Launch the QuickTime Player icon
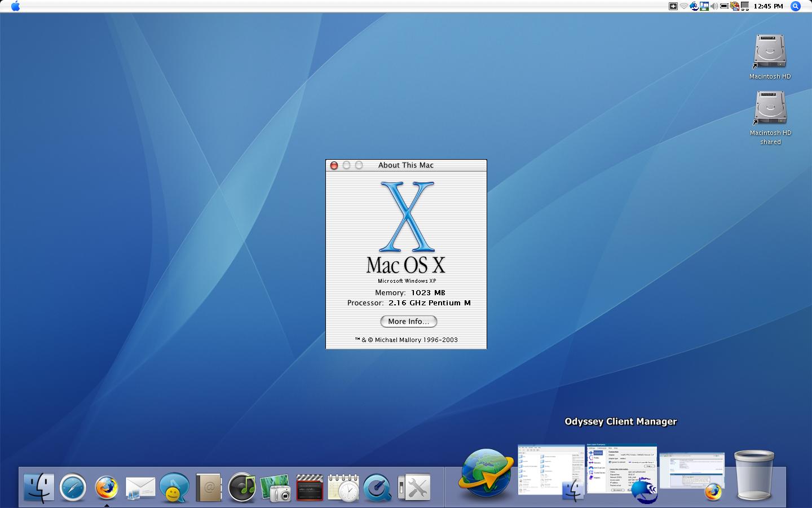Screen dimensions: 812x508 tap(377, 488)
